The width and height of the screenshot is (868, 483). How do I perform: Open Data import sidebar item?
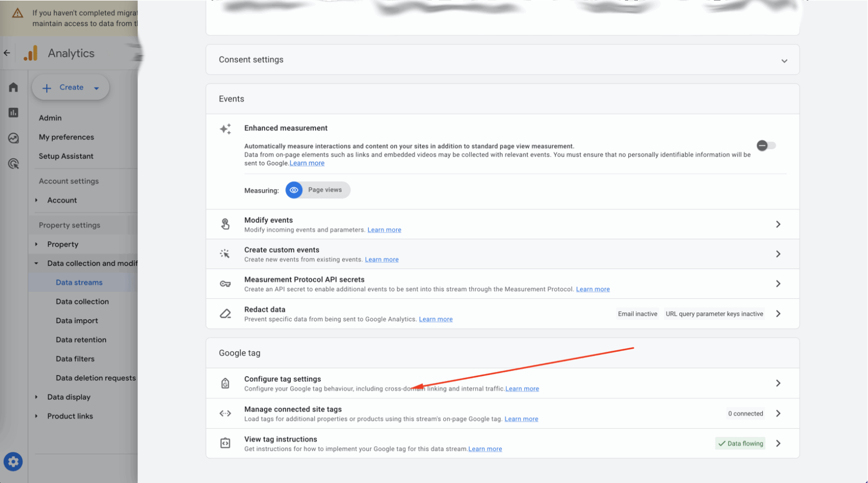click(77, 321)
